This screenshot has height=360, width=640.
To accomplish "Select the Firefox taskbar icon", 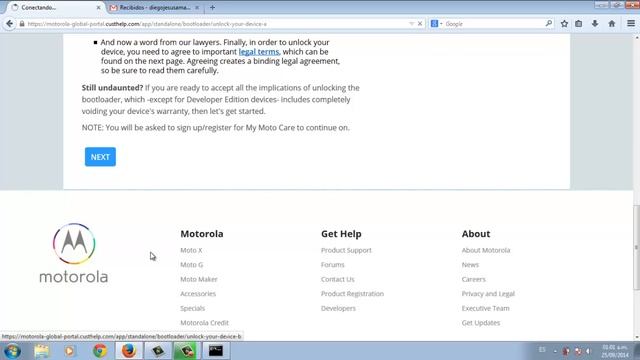I will (x=129, y=351).
